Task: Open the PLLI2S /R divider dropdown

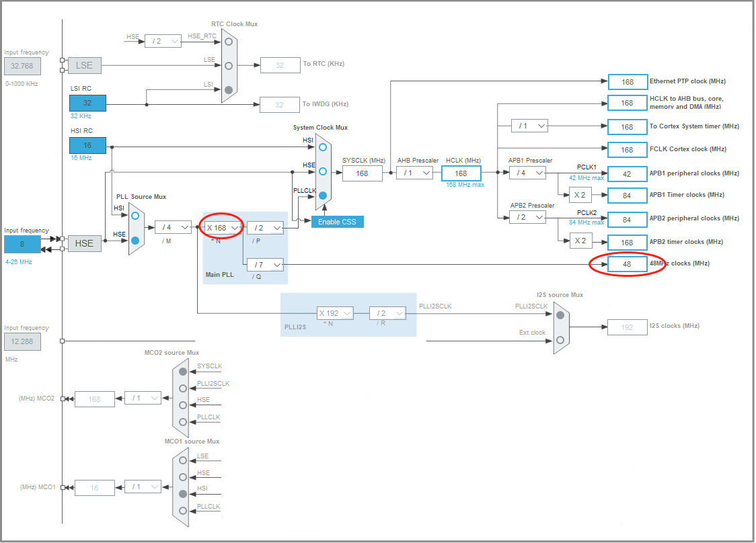Action: point(387,312)
